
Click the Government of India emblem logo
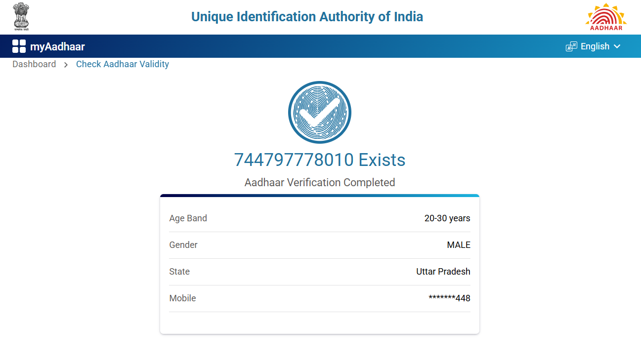click(x=21, y=16)
